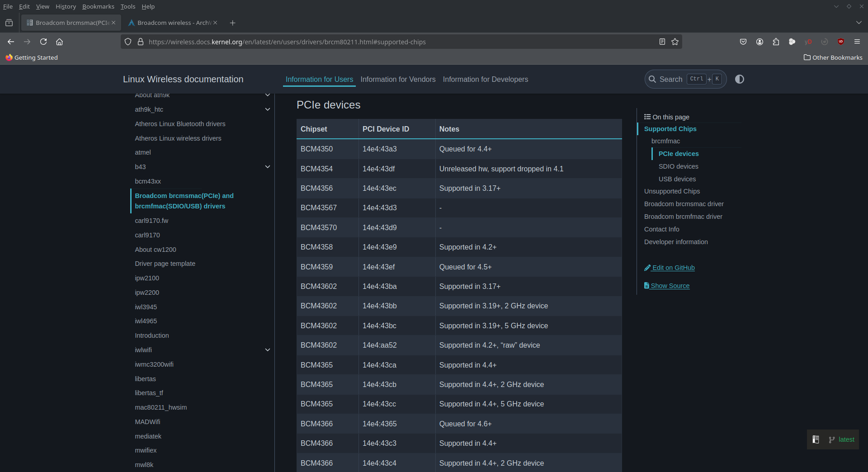868x472 pixels.
Task: Open the Firefox View icon
Action: [9, 23]
